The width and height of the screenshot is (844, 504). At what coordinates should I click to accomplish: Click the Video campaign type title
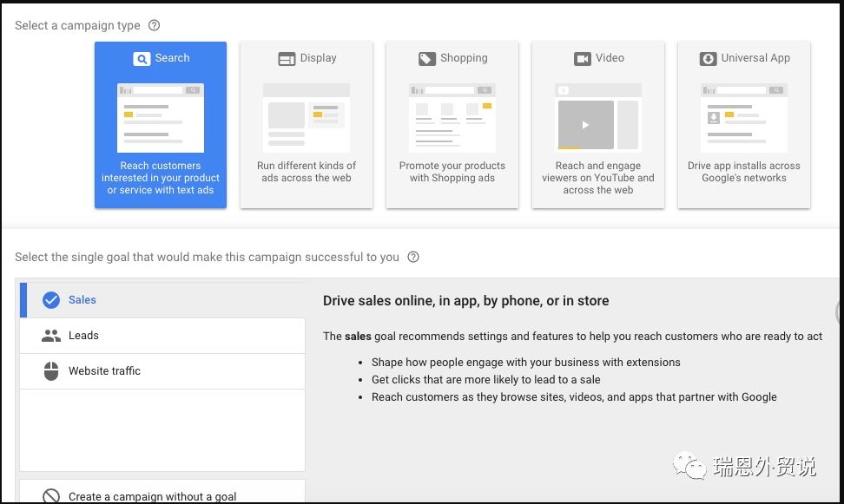tap(610, 58)
